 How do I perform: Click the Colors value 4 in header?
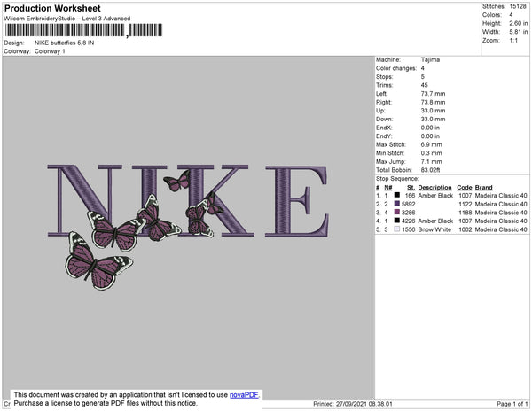tap(511, 15)
